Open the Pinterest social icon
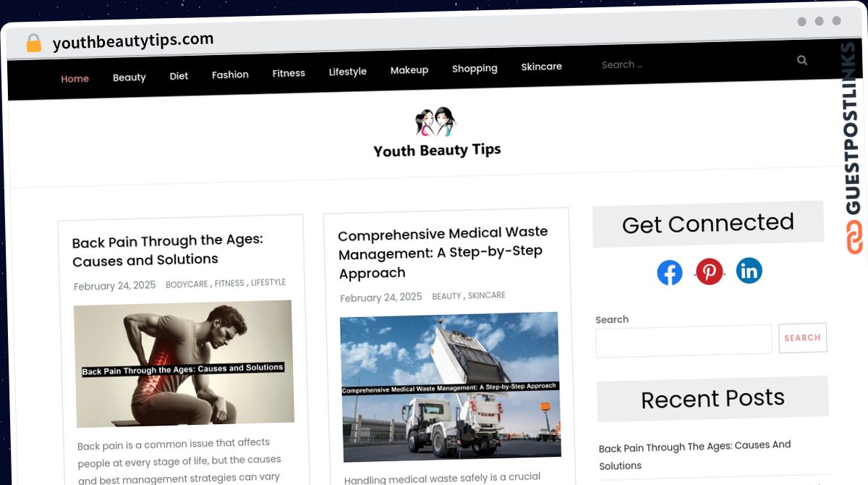The width and height of the screenshot is (868, 485). pos(710,271)
